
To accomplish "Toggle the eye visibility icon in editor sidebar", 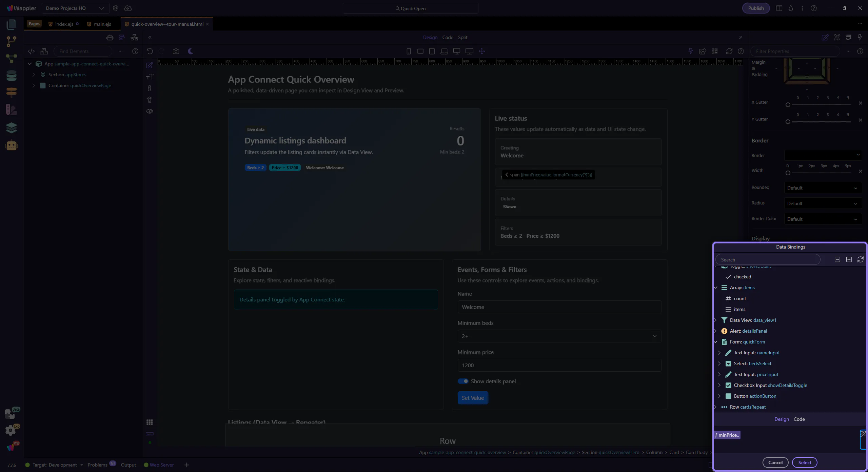I will coord(150,111).
